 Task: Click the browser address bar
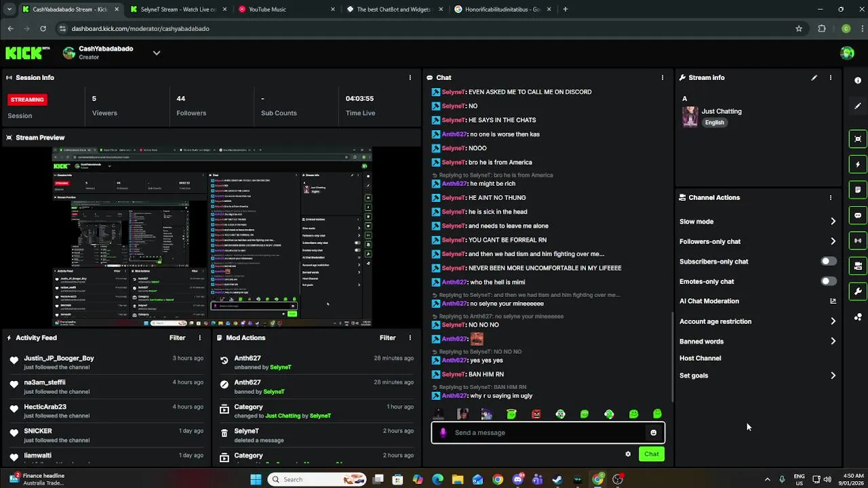[x=427, y=28]
